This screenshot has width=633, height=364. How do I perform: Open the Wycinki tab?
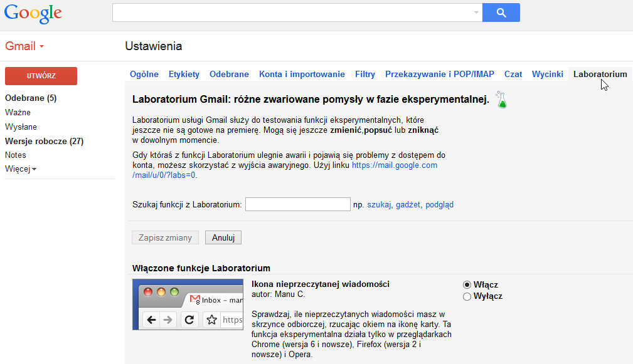point(548,74)
